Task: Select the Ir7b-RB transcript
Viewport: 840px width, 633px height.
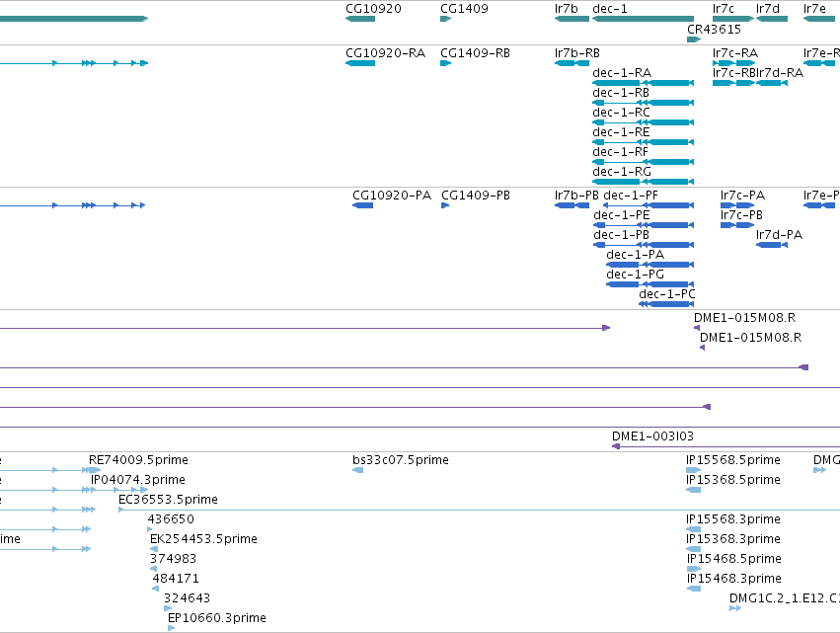Action: tap(572, 63)
